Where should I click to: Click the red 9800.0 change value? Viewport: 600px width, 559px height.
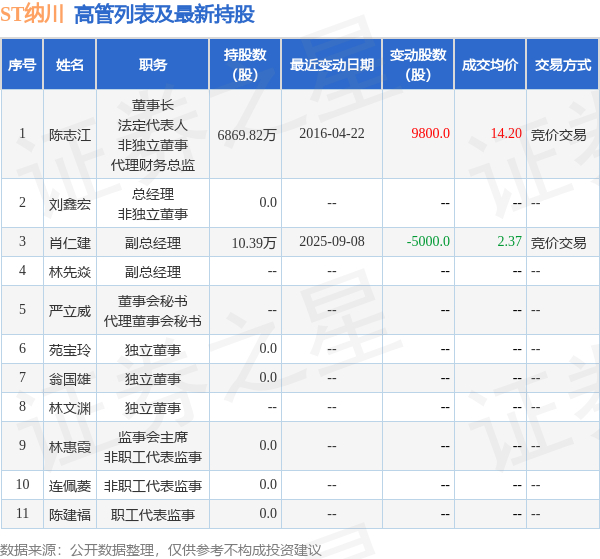coord(430,134)
